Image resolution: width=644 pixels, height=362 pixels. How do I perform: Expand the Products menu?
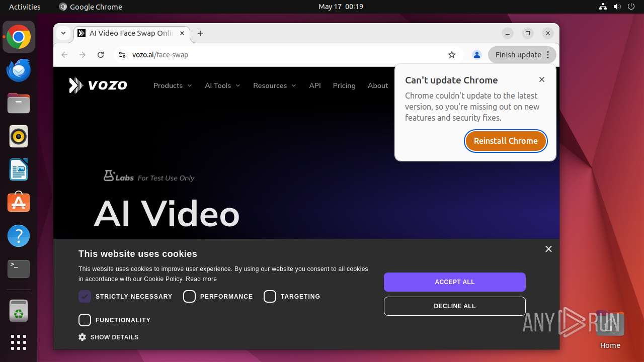click(x=173, y=85)
